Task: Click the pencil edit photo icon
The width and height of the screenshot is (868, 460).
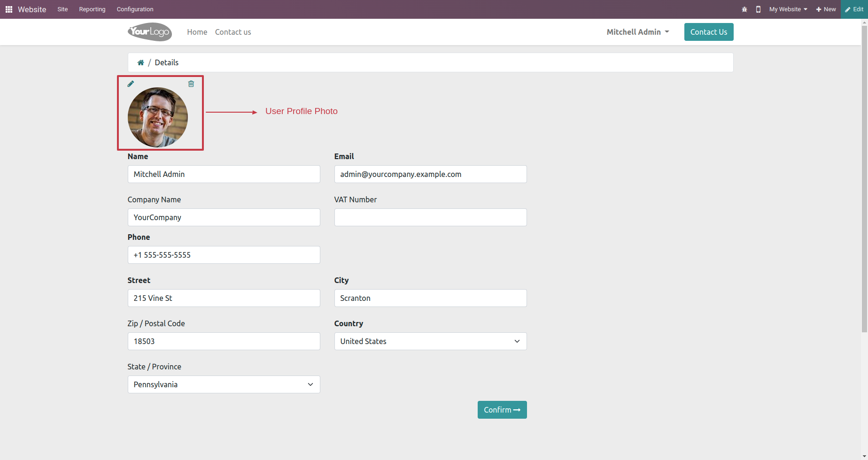Action: click(131, 84)
